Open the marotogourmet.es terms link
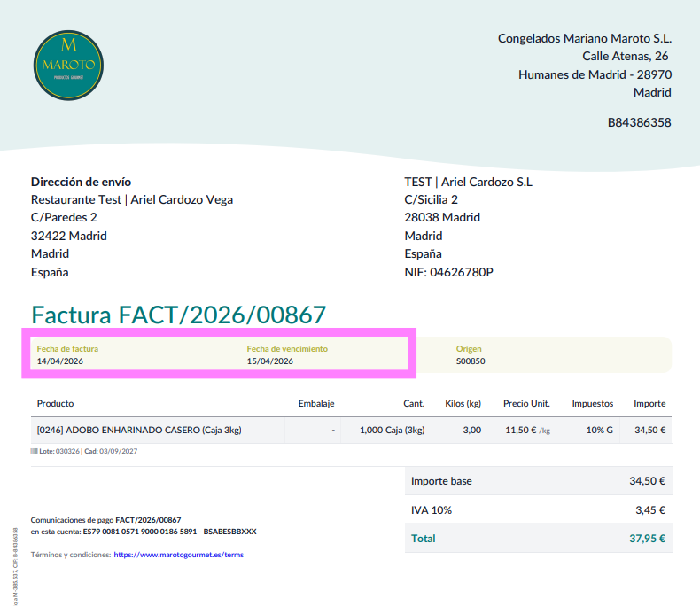This screenshot has height=606, width=700. 178,555
